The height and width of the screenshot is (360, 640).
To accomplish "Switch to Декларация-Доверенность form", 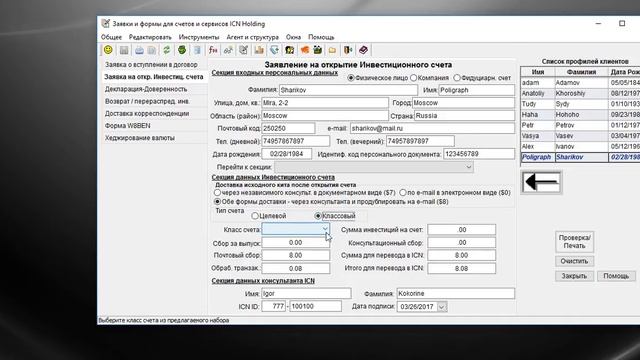I will (x=154, y=89).
